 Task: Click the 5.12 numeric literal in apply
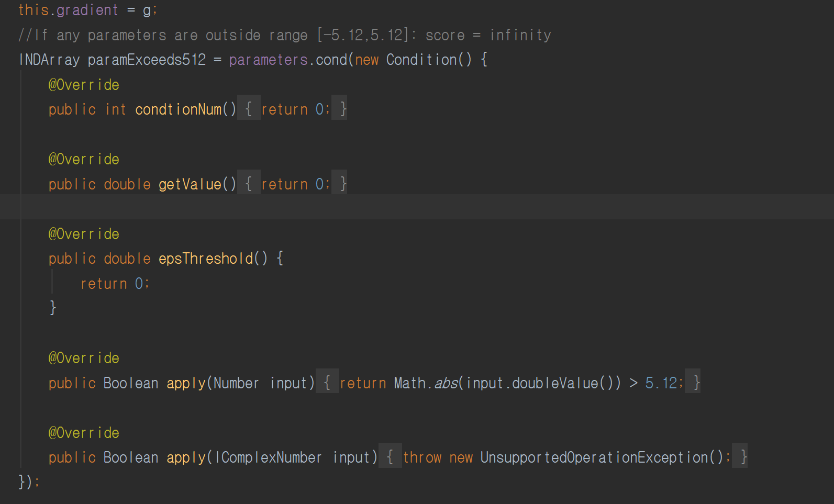click(661, 383)
